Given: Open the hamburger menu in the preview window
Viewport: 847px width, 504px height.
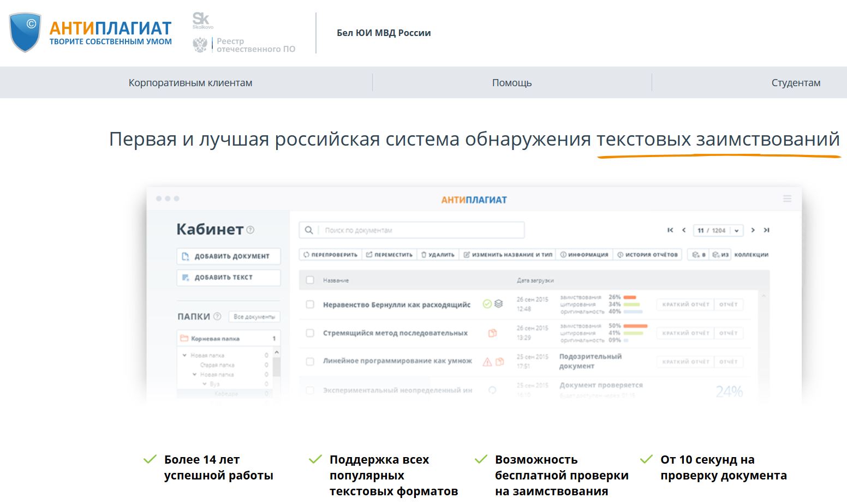Looking at the screenshot, I should 787,199.
